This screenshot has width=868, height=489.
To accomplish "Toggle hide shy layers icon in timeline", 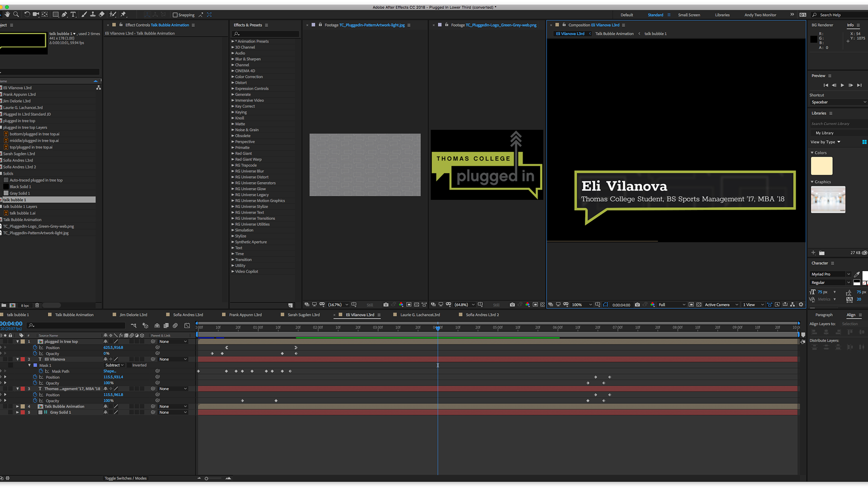I will point(157,325).
